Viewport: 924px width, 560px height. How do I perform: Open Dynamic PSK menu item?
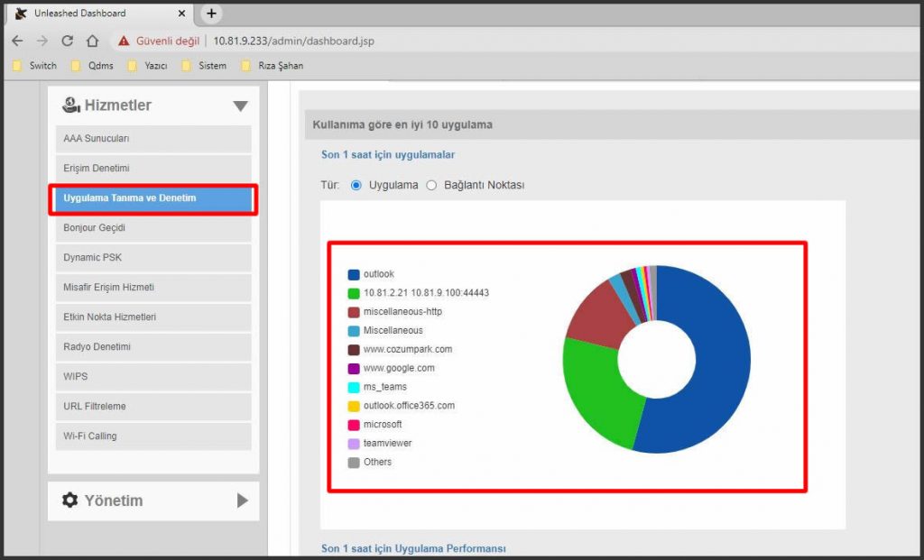153,258
